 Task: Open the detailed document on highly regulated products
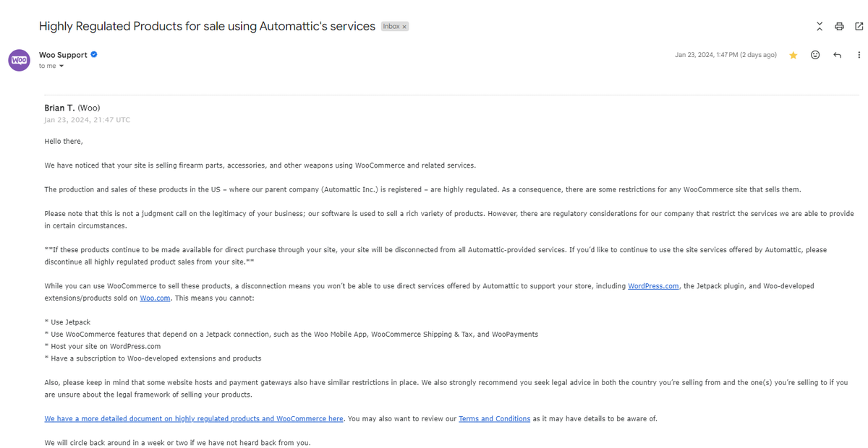(194, 418)
